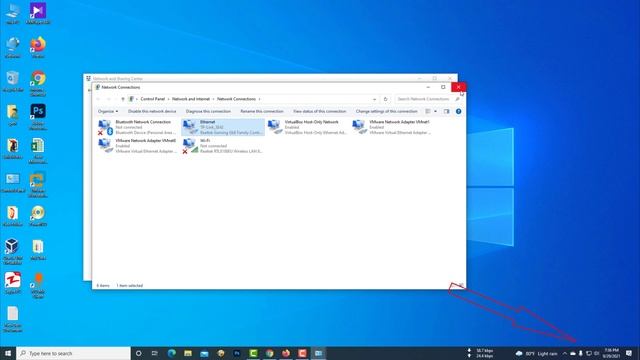Click the refresh button beside address bar
Viewport: 640px width, 360px height.
click(x=385, y=99)
